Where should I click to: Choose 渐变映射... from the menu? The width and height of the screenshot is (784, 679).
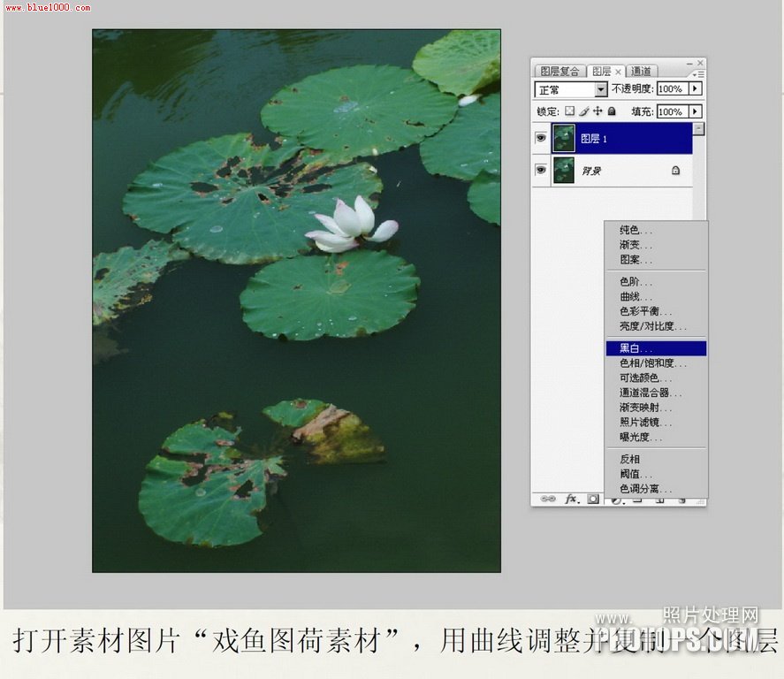pos(656,408)
